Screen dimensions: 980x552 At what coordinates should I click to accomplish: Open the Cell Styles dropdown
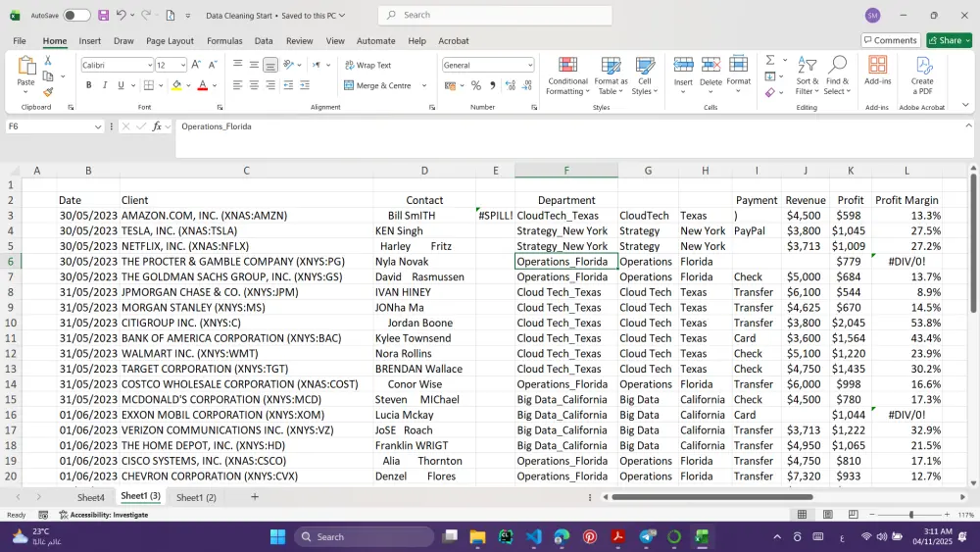point(645,75)
